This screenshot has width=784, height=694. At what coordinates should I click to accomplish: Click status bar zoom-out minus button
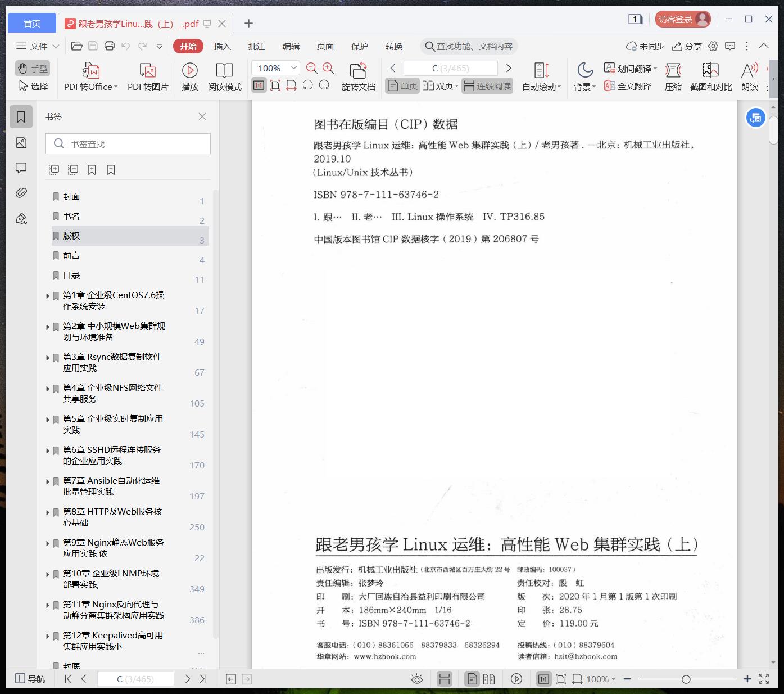coord(627,679)
